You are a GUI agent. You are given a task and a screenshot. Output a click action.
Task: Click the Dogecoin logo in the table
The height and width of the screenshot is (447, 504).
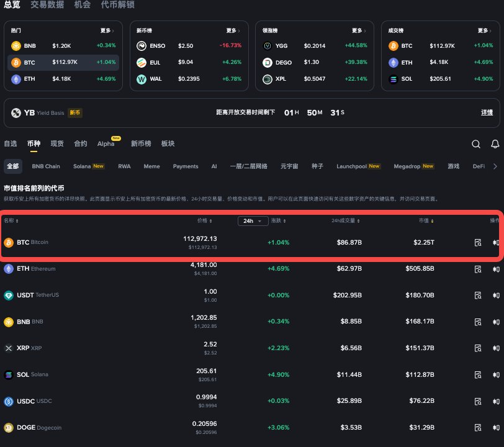pos(9,428)
